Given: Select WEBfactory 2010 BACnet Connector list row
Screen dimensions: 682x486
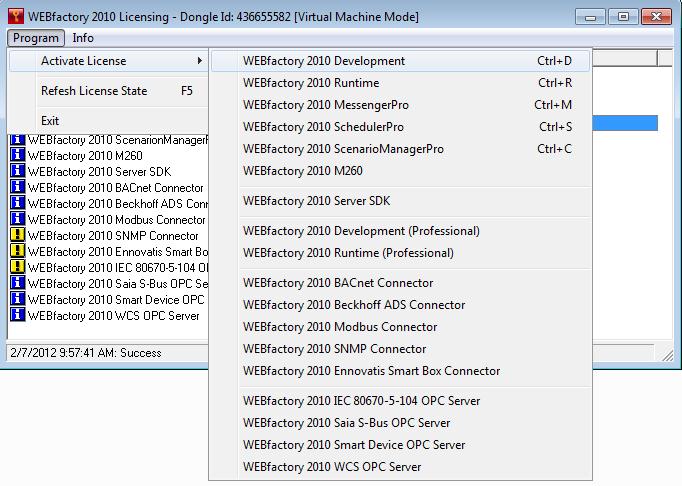Looking at the screenshot, I should coord(116,188).
